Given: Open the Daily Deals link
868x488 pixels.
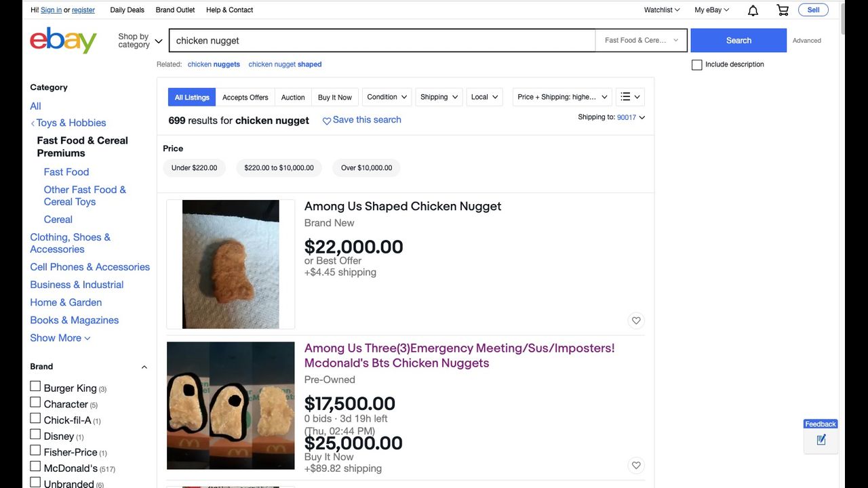Looking at the screenshot, I should pyautogui.click(x=127, y=10).
